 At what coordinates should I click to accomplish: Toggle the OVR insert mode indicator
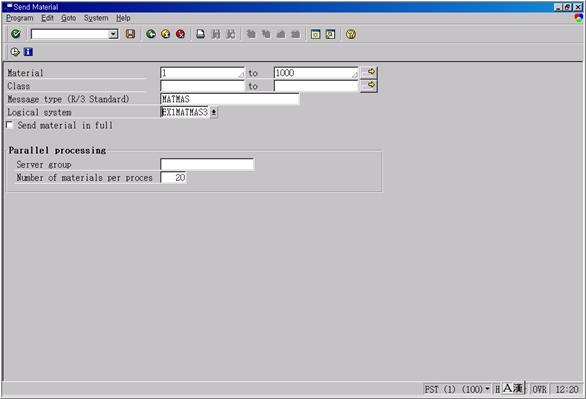[539, 389]
